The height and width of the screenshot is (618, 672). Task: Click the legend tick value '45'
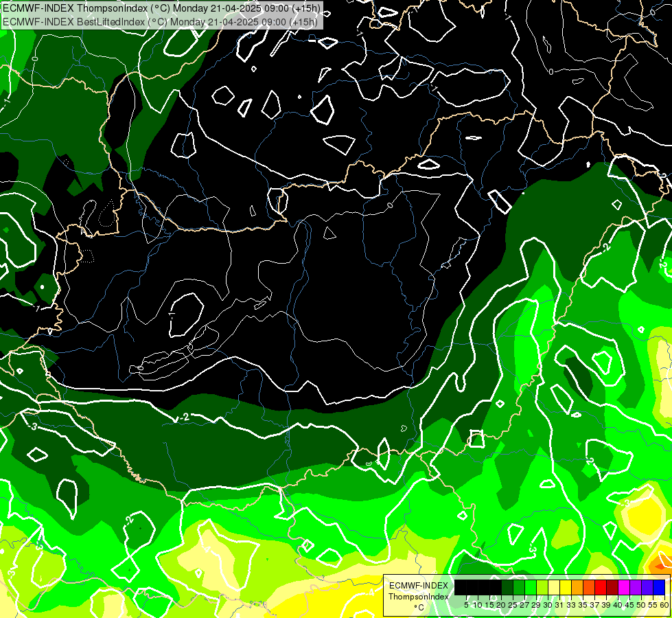click(x=630, y=605)
